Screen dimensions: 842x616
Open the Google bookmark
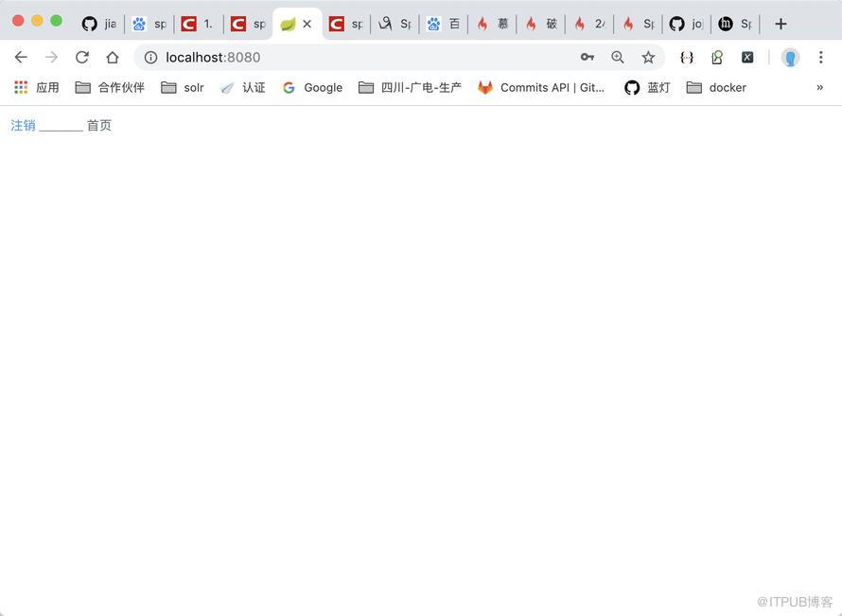[312, 88]
